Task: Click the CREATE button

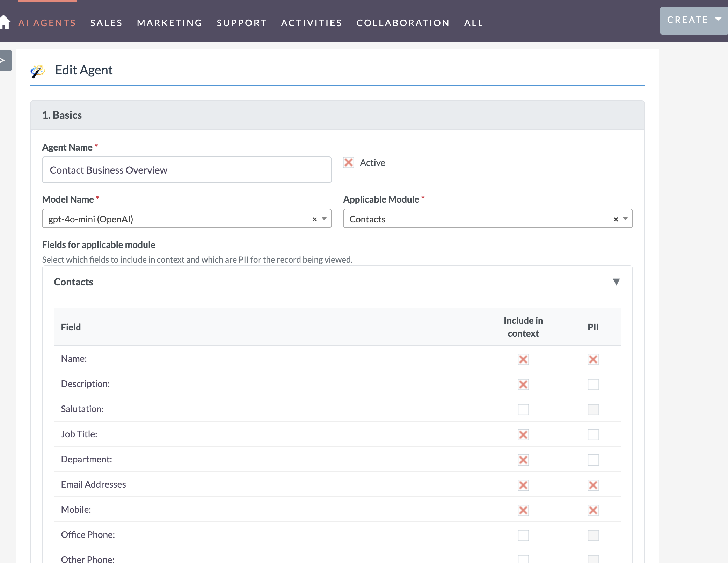Action: tap(688, 20)
